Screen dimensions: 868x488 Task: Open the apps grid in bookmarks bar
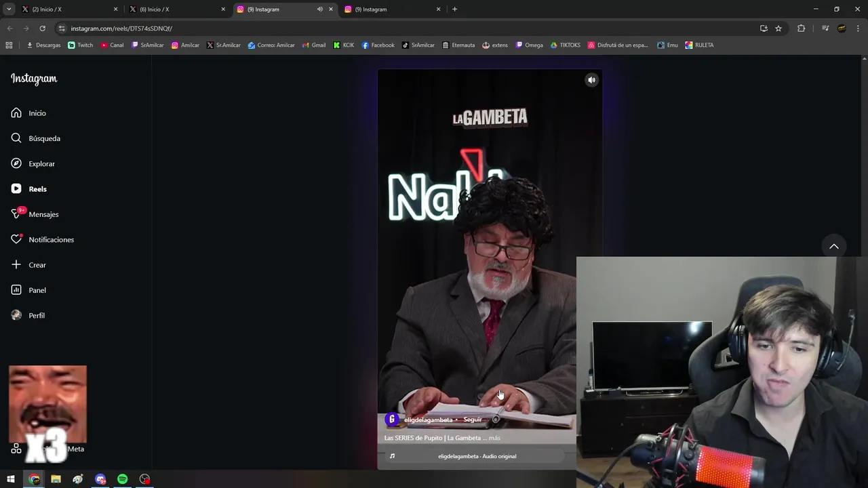tap(9, 45)
